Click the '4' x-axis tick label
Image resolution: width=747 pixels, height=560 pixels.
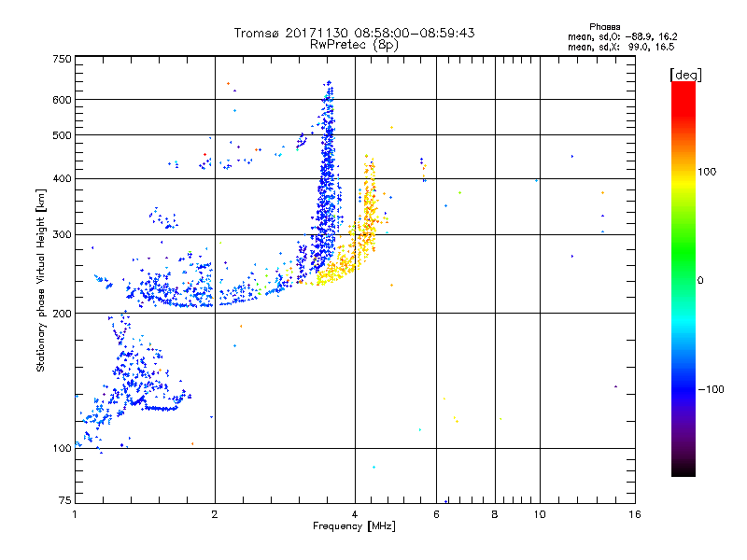click(x=355, y=514)
